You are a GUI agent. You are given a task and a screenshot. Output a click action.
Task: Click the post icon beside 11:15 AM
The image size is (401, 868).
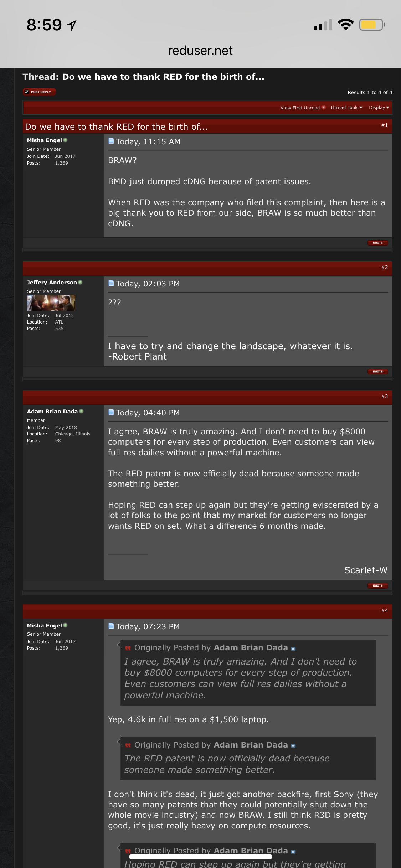click(x=111, y=141)
